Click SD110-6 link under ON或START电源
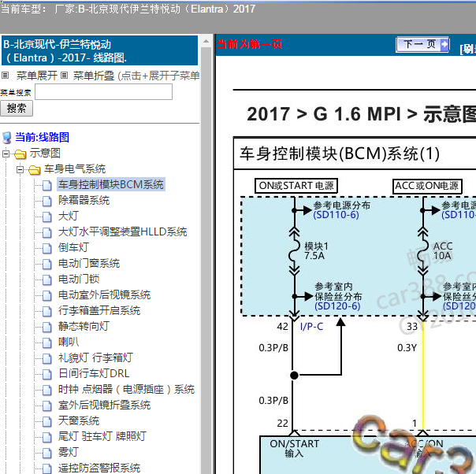Viewport: 476px width, 474px height. coord(336,215)
